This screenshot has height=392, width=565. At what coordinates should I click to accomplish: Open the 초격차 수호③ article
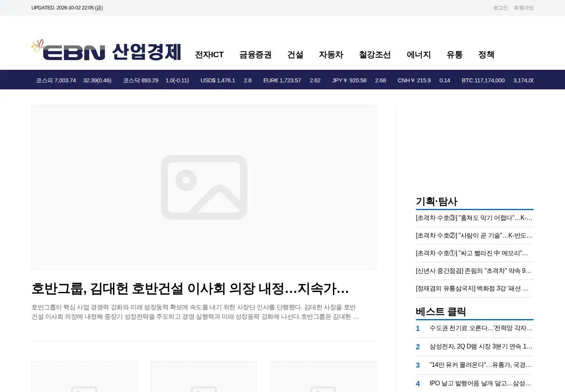pos(474,218)
